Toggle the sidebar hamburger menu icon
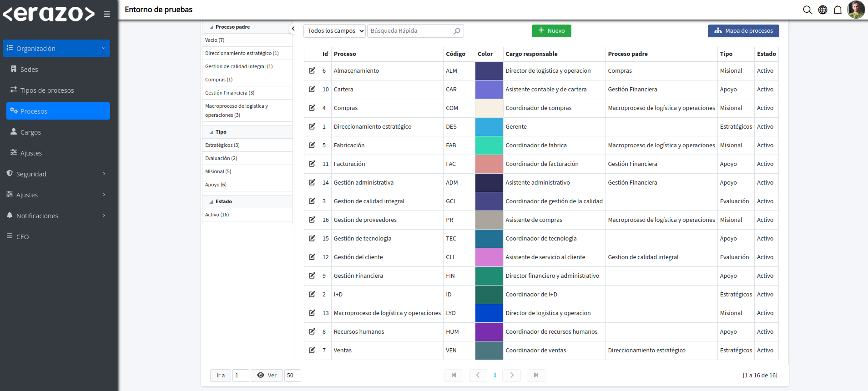 [x=107, y=14]
